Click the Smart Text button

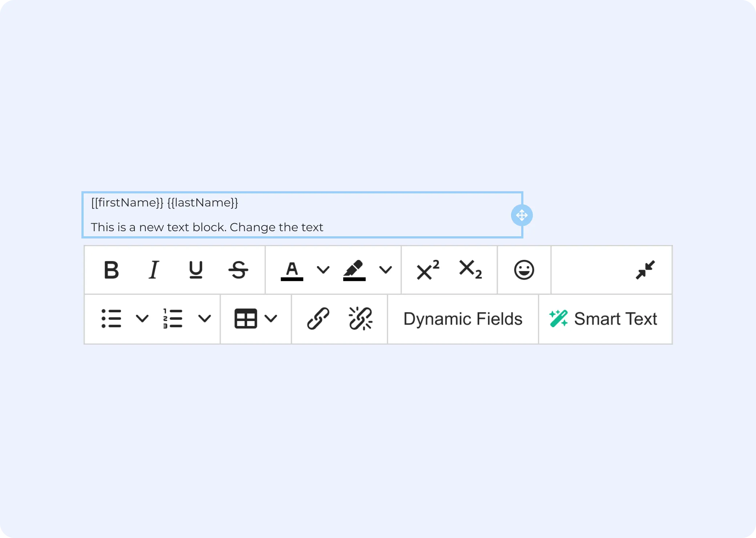pyautogui.click(x=605, y=319)
